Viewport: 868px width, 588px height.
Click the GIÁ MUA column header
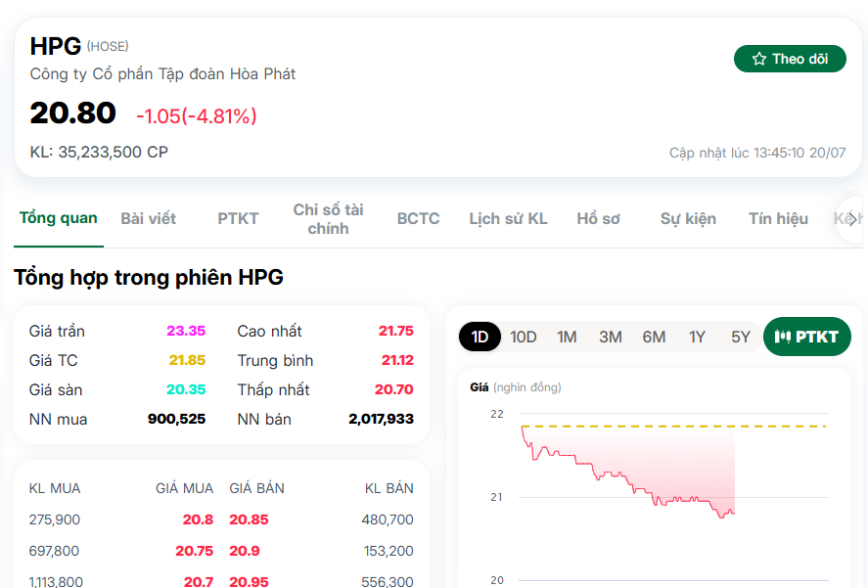click(184, 488)
